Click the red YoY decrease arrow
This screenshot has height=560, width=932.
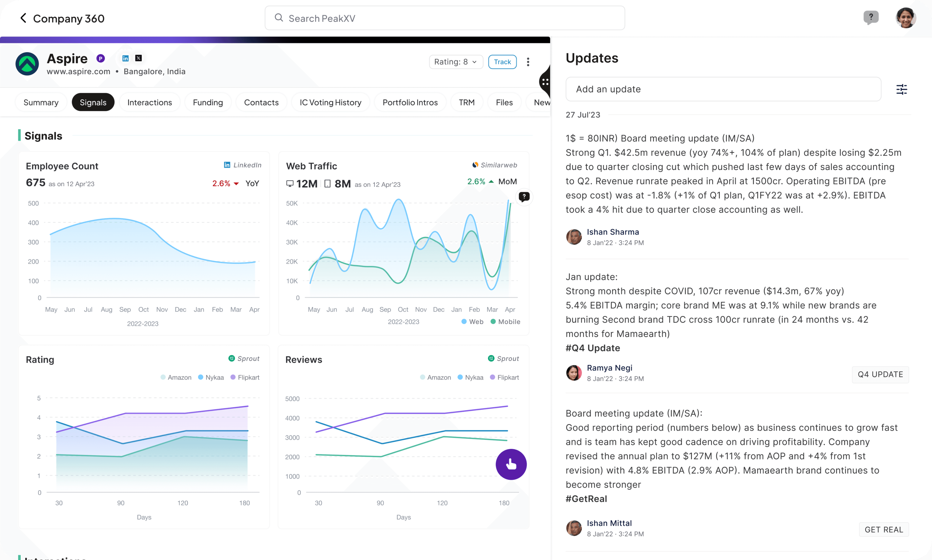(x=236, y=184)
